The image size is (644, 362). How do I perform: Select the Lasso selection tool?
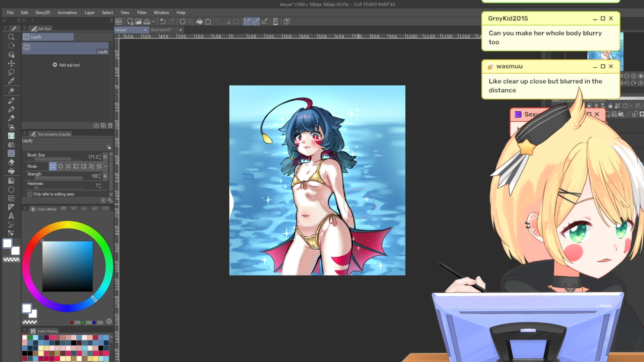11,72
